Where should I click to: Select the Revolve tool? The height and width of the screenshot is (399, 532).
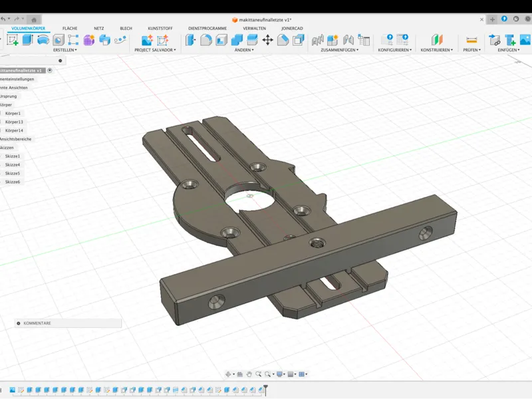click(x=43, y=40)
